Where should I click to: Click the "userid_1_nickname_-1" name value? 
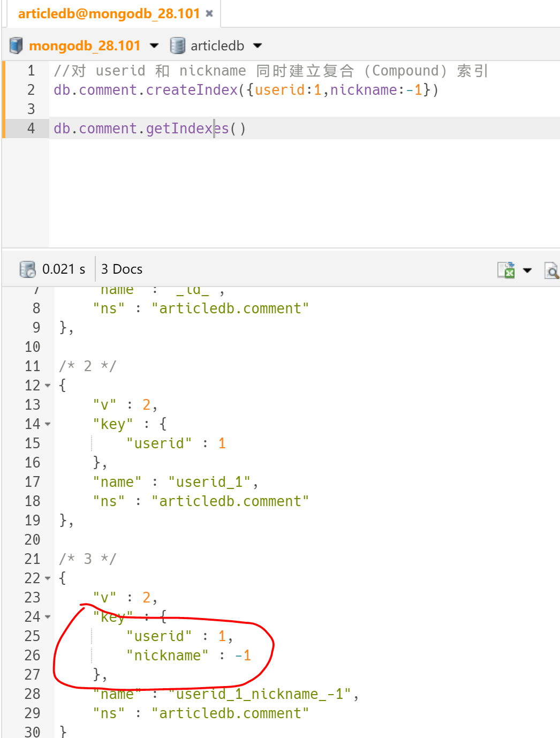click(260, 694)
